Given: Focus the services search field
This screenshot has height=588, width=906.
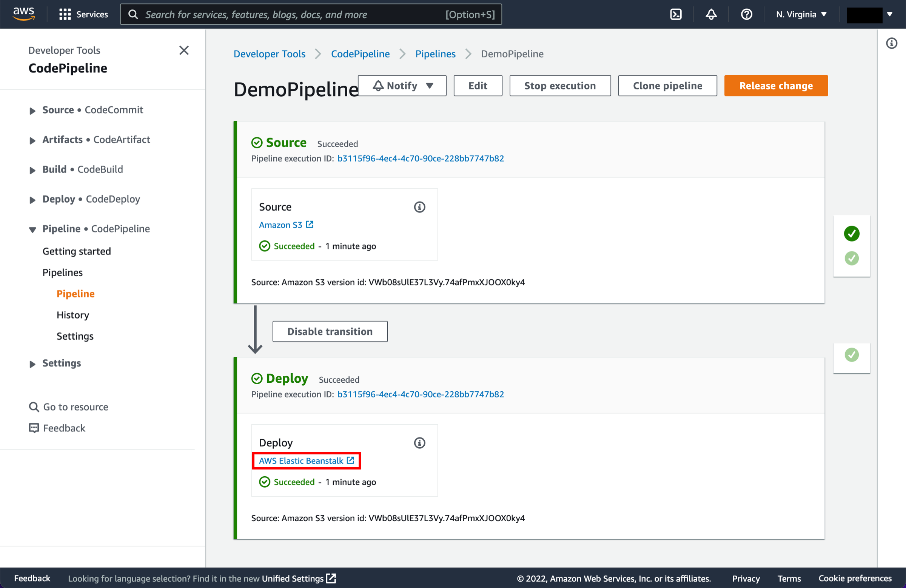Looking at the screenshot, I should 311,14.
